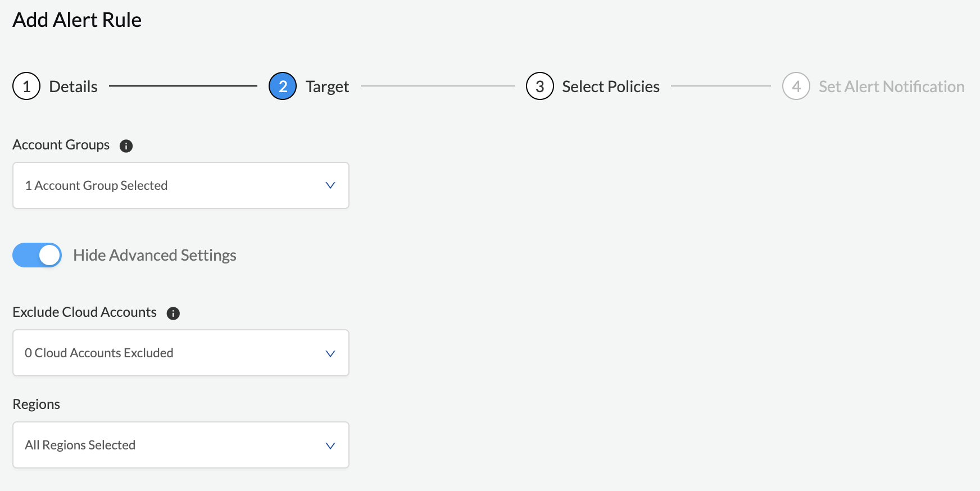Click the Account Groups field label
This screenshot has width=980, height=491.
point(61,145)
